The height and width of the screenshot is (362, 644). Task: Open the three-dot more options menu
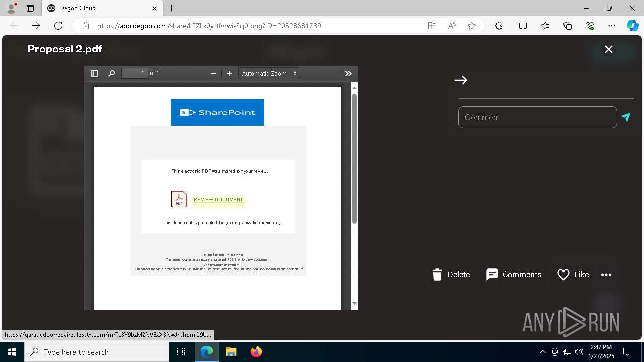(x=606, y=275)
